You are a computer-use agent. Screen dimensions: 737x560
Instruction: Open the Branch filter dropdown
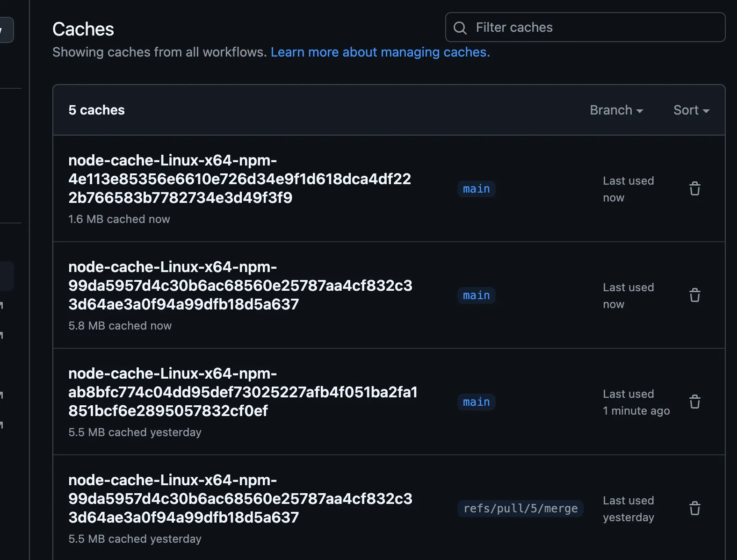point(616,110)
